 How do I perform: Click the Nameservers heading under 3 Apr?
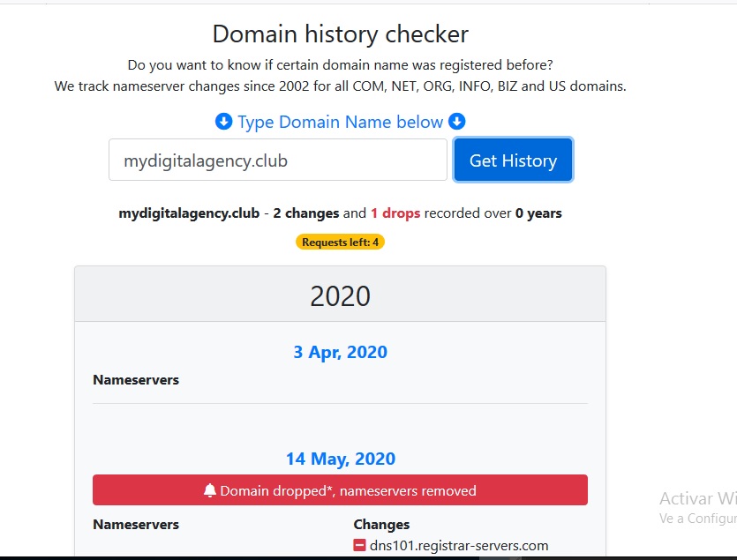[x=136, y=379]
